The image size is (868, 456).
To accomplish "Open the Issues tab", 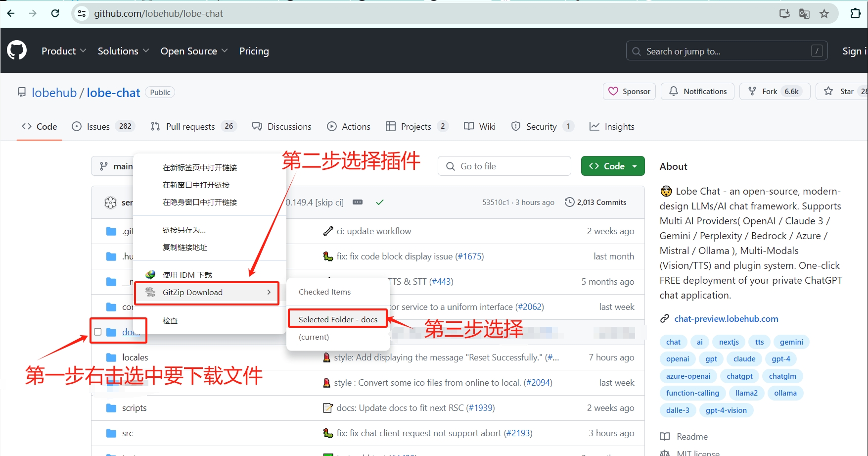I will tap(103, 127).
